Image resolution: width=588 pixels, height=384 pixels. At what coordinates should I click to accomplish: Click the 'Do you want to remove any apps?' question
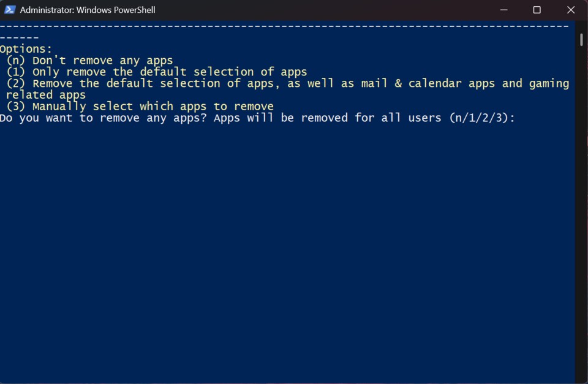point(104,118)
